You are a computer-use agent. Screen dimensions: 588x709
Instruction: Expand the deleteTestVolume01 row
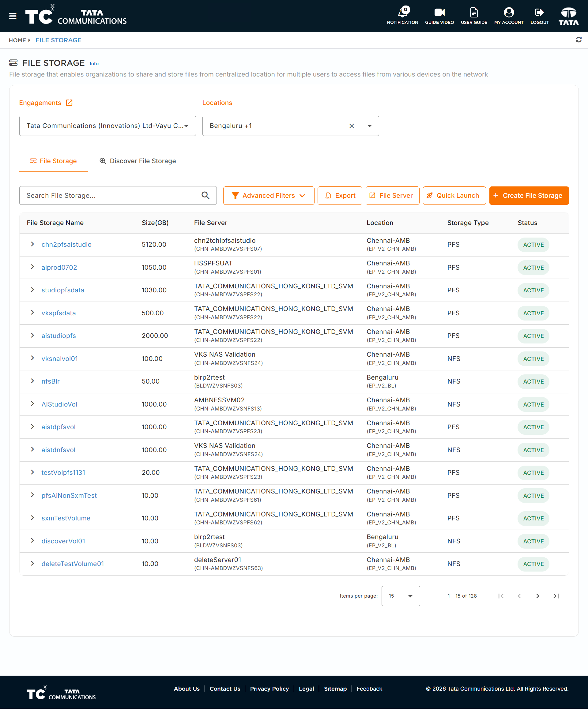click(x=32, y=563)
